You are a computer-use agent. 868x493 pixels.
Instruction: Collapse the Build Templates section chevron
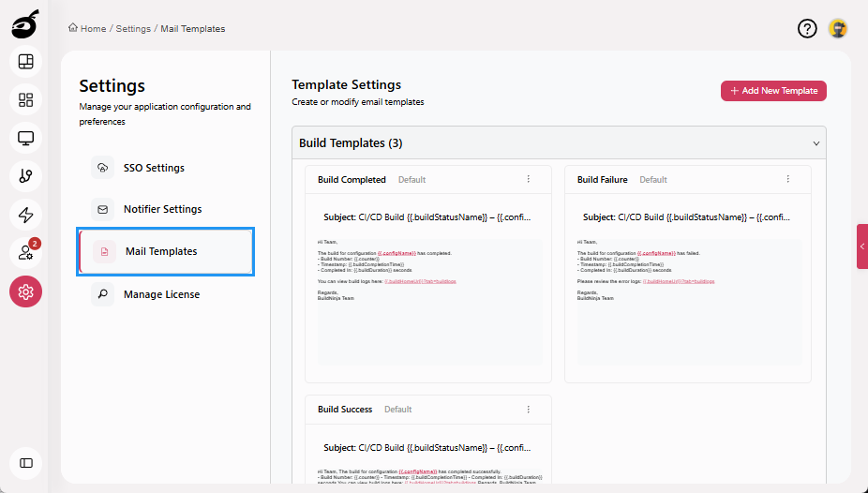816,143
